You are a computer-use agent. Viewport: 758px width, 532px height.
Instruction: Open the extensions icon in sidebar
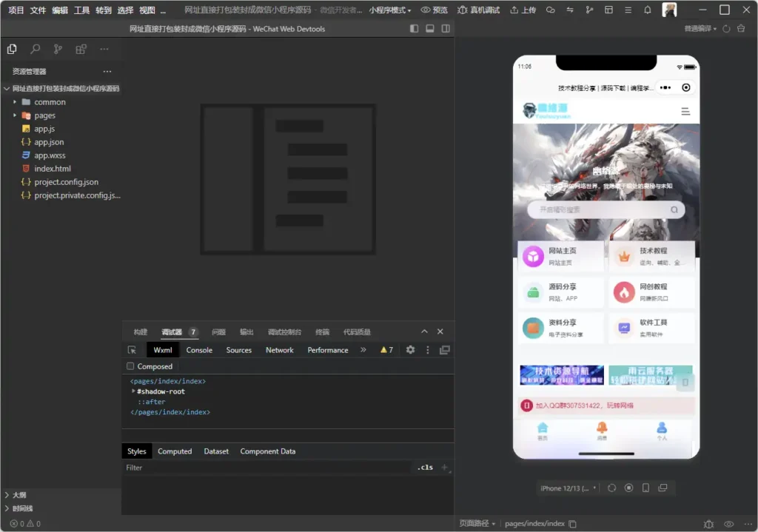(x=81, y=49)
